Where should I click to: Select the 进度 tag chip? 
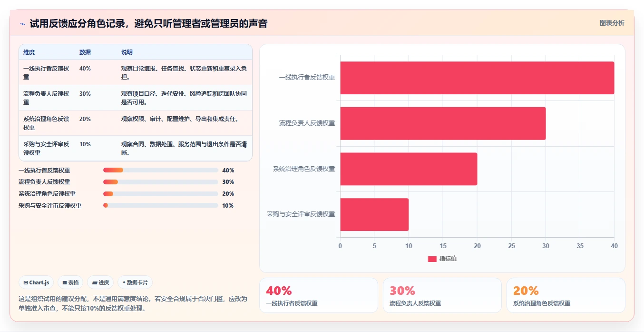[100, 282]
